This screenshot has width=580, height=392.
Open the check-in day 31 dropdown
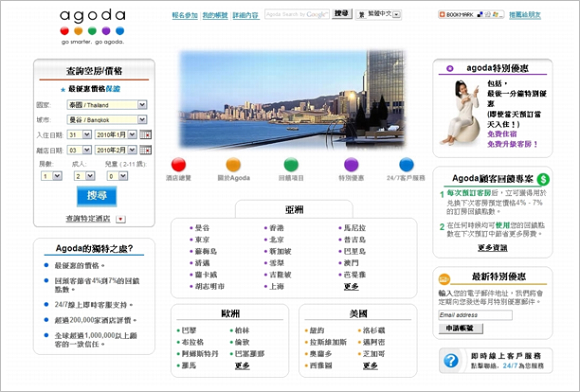[x=79, y=135]
